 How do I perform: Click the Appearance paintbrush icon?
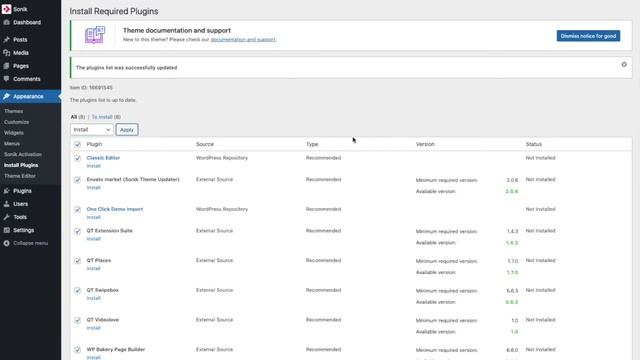pyautogui.click(x=6, y=96)
